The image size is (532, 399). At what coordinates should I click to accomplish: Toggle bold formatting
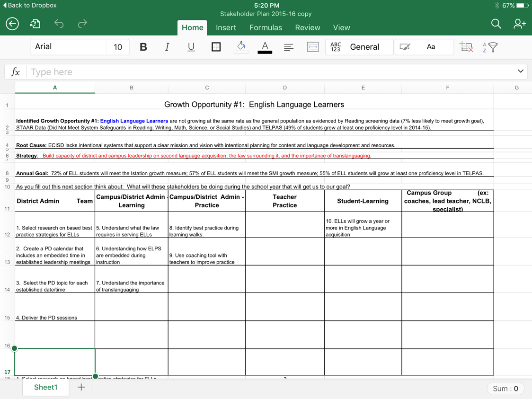click(x=143, y=47)
